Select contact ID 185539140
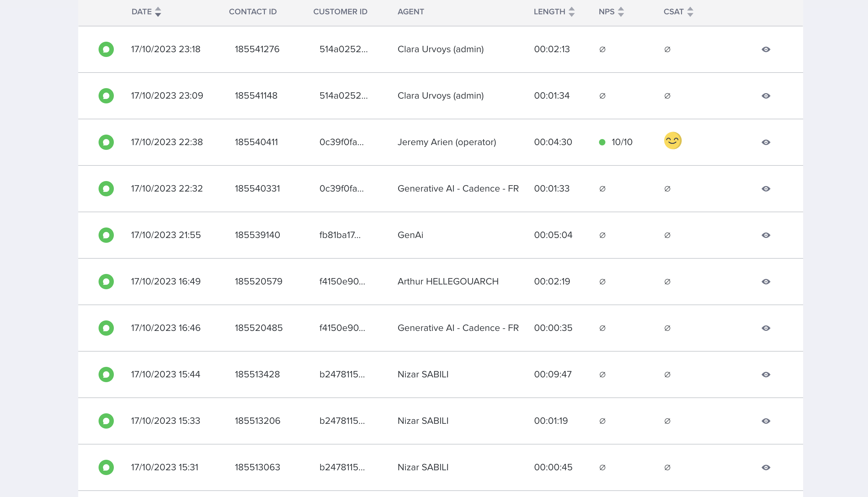 [x=257, y=235]
